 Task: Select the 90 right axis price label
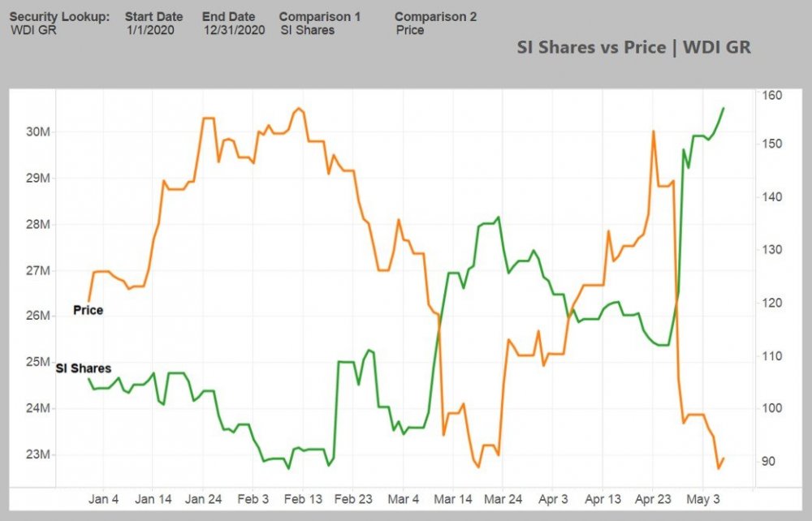pyautogui.click(x=767, y=461)
